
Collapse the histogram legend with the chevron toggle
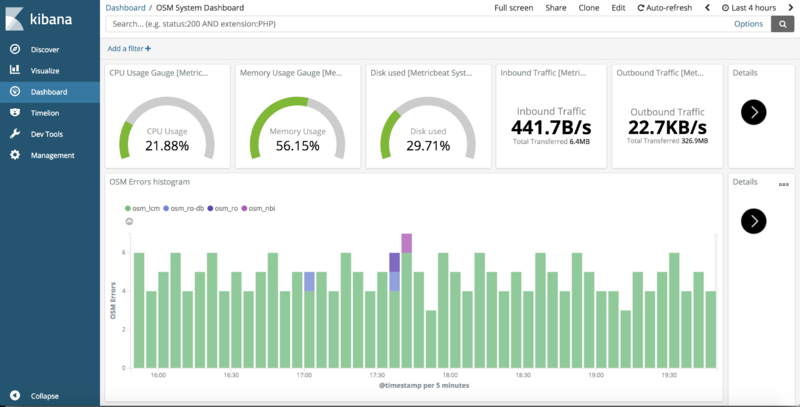tap(128, 221)
